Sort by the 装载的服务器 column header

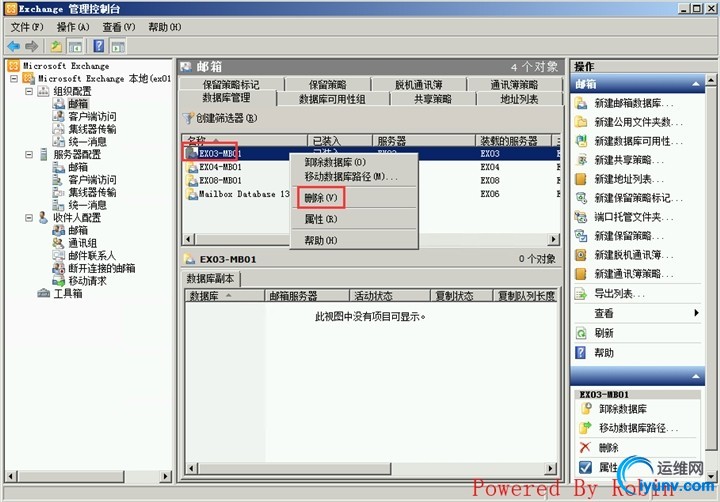(513, 141)
